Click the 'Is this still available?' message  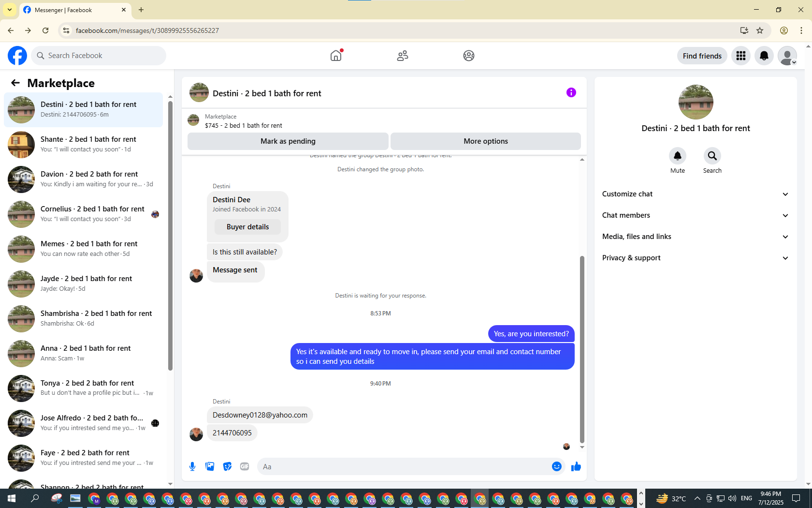coord(245,252)
